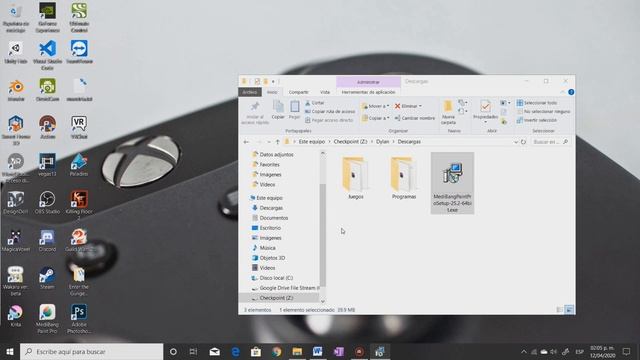Open the DroidCam desktop shortcut

coord(47,90)
